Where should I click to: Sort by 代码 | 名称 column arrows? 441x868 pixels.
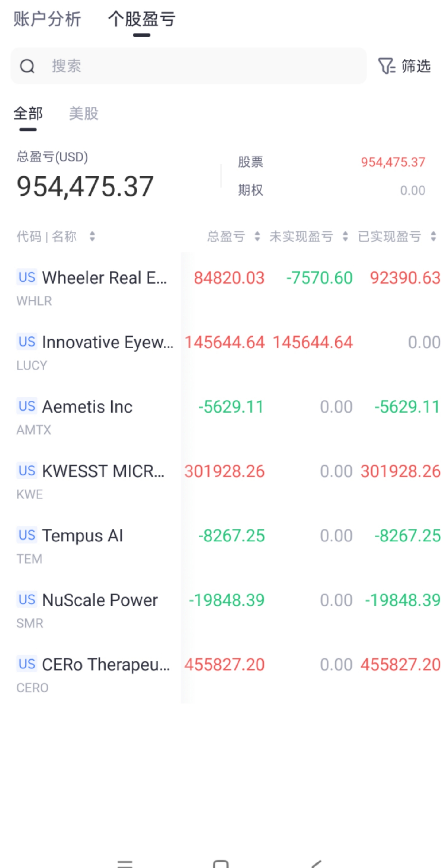coord(92,236)
